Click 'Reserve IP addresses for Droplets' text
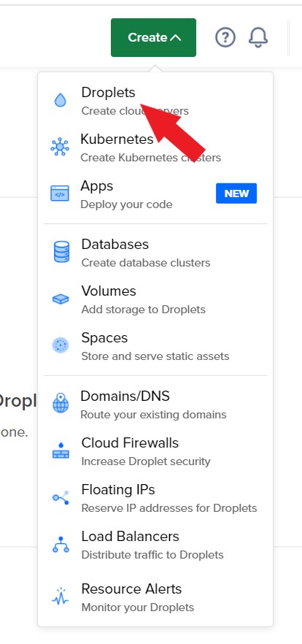This screenshot has width=302, height=644. coord(169,508)
